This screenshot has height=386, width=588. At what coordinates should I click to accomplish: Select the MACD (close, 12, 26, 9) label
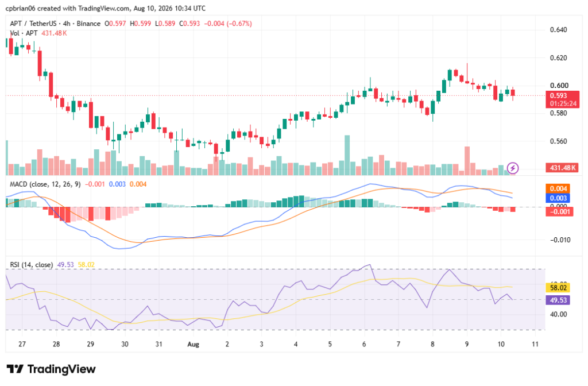click(x=45, y=184)
